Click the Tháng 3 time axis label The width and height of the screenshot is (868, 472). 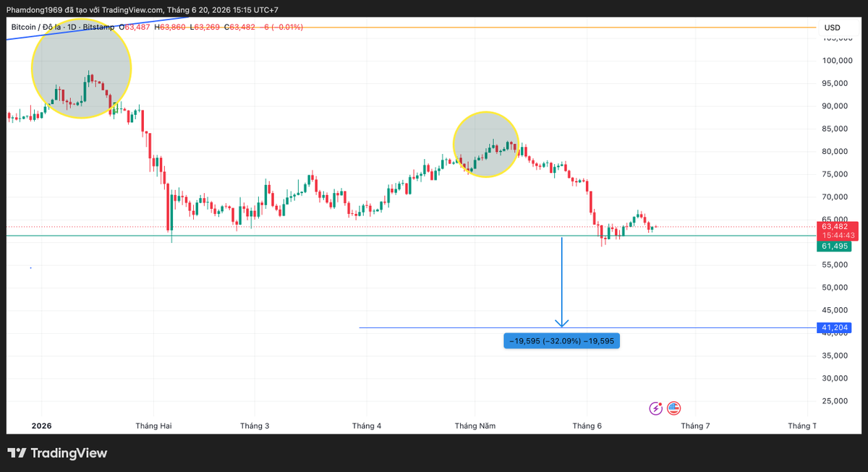click(255, 426)
